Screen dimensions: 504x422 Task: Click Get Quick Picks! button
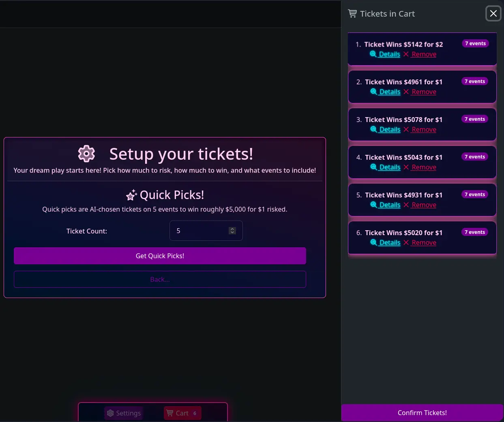(x=160, y=256)
